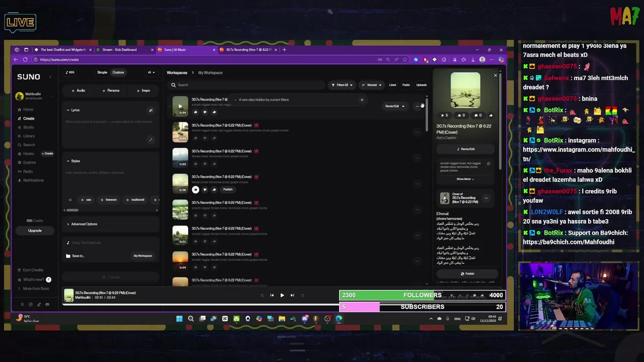The width and height of the screenshot is (644, 362).
Task: Click the Song Title input field
Action: (110, 243)
